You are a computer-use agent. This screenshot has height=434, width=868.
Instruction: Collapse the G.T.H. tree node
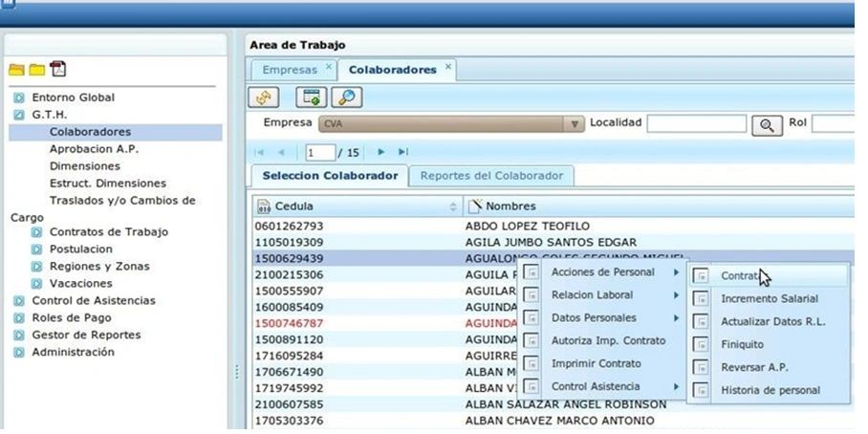click(19, 115)
